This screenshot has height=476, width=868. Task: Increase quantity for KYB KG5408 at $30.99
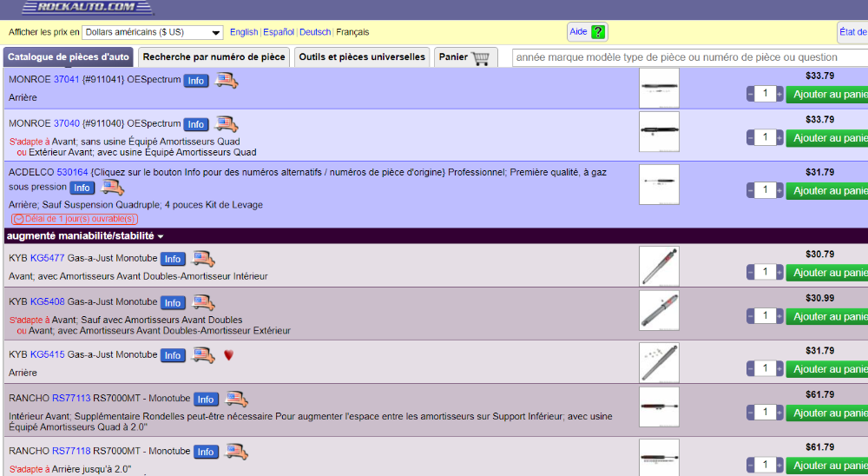pos(779,316)
